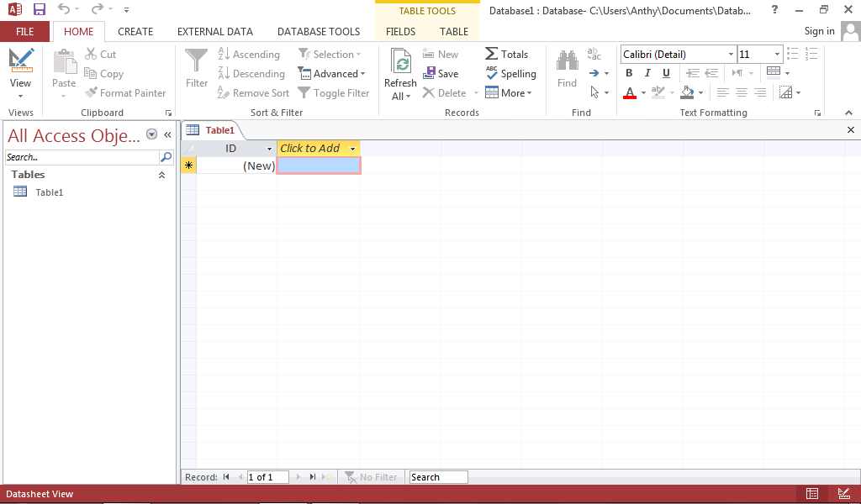Click the record Search box at bottom
The width and height of the screenshot is (861, 504).
(x=437, y=476)
